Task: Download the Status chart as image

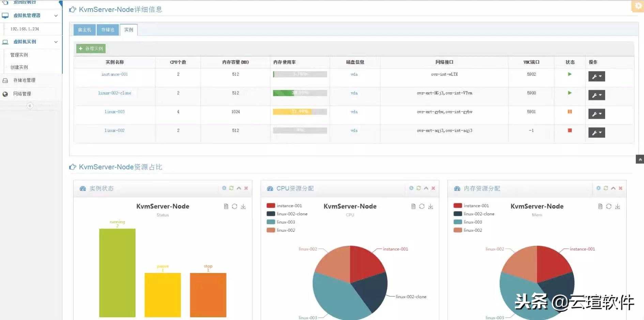Action: [x=243, y=206]
